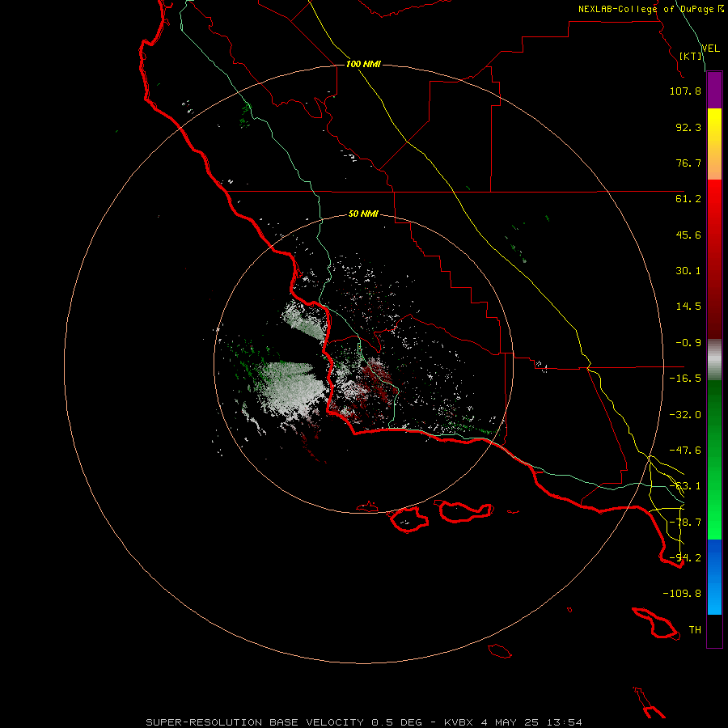
Task: Click the NEXLAB-College of DuPage label
Action: tap(645, 9)
